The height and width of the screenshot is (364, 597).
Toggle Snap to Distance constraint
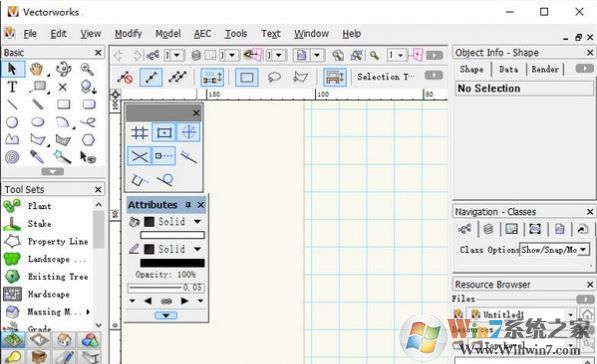188,156
